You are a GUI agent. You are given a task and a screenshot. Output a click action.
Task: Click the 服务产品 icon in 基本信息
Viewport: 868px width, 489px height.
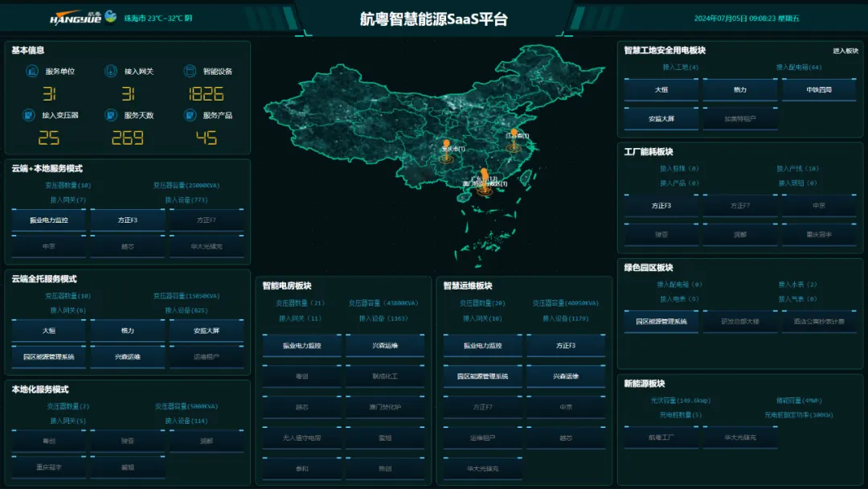click(x=190, y=115)
